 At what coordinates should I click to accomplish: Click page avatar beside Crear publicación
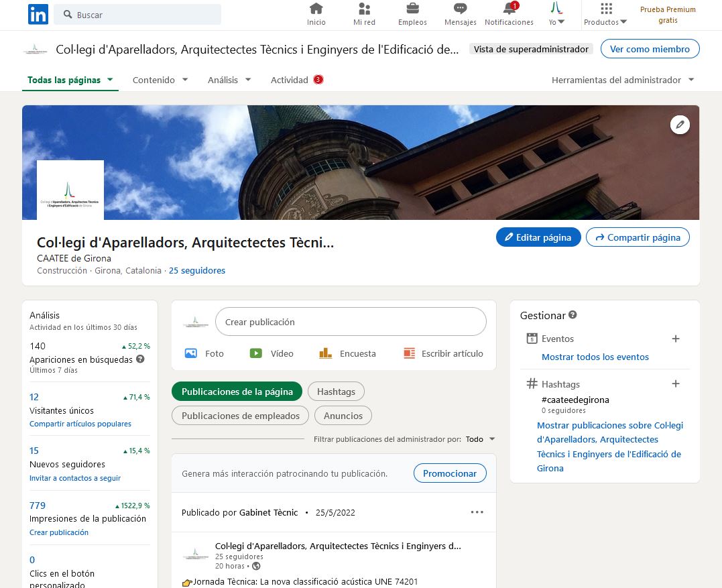click(x=196, y=321)
